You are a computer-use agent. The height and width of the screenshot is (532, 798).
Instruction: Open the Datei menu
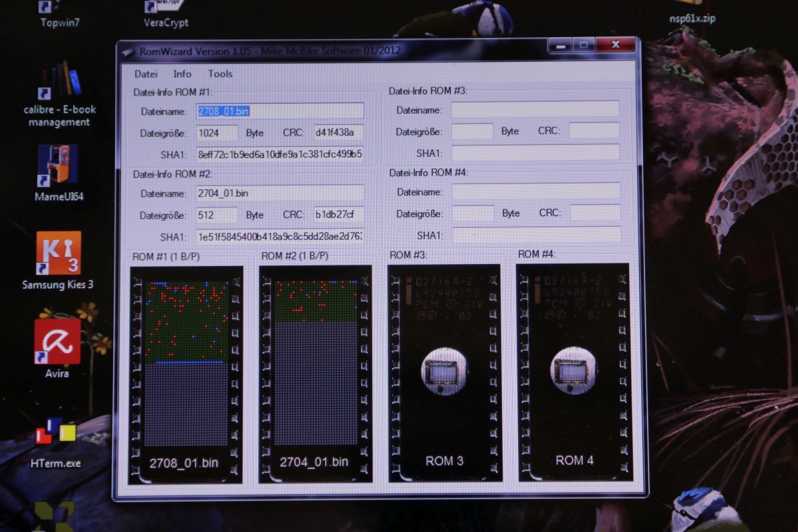[146, 74]
